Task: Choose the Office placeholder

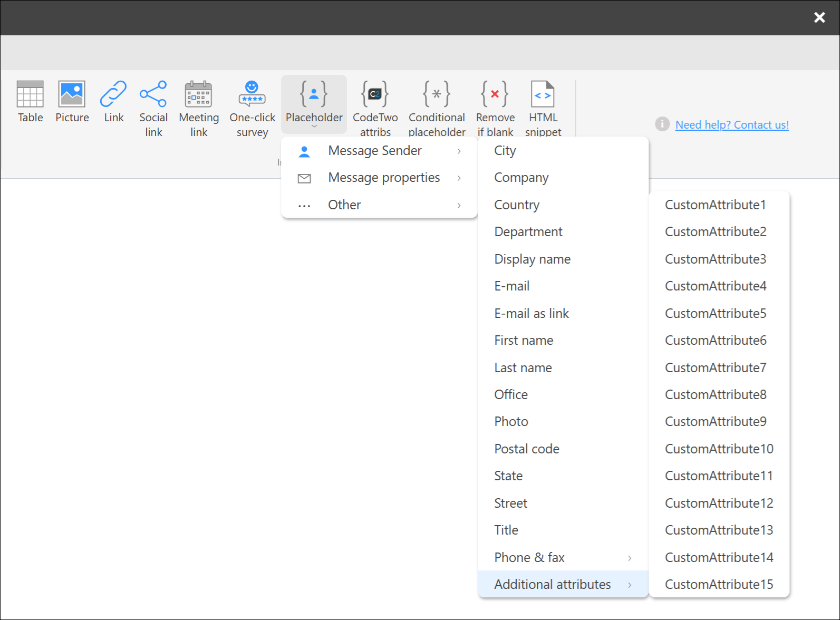Action: pos(563,395)
